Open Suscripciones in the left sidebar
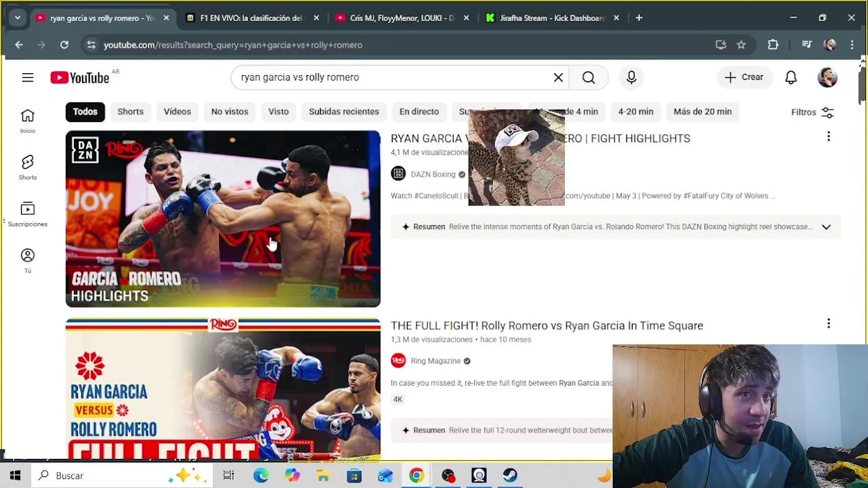Screen dimensions: 868x488 tap(27, 214)
